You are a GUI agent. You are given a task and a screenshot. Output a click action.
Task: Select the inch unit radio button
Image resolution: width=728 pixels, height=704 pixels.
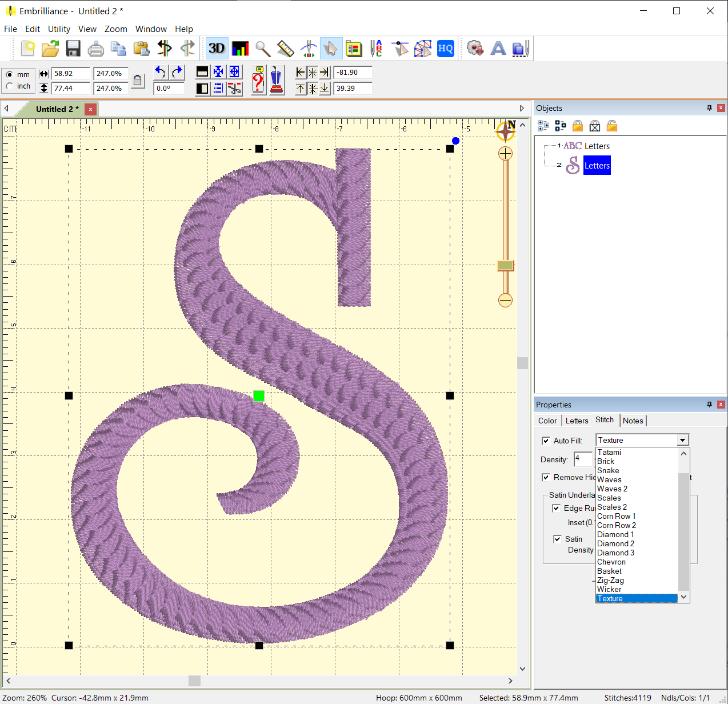point(10,86)
